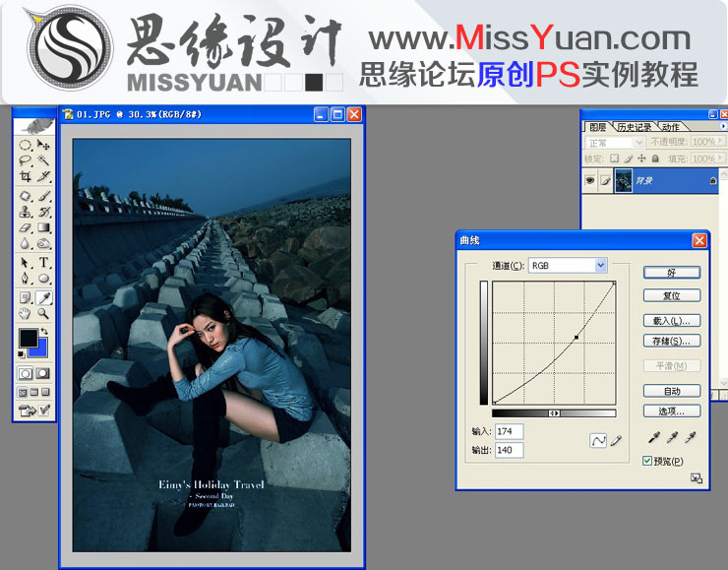Open the 填充 fill slider arrow
Viewport: 728px width, 570px height.
click(720, 158)
